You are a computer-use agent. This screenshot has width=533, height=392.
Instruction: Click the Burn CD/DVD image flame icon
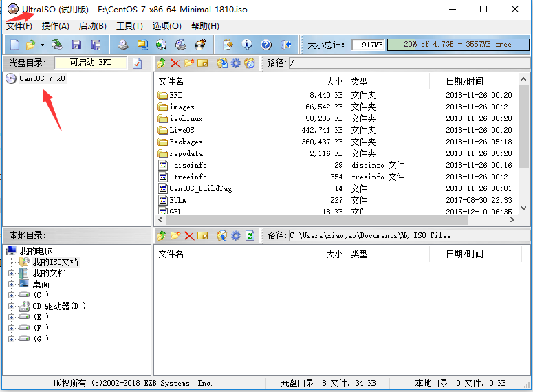(200, 45)
